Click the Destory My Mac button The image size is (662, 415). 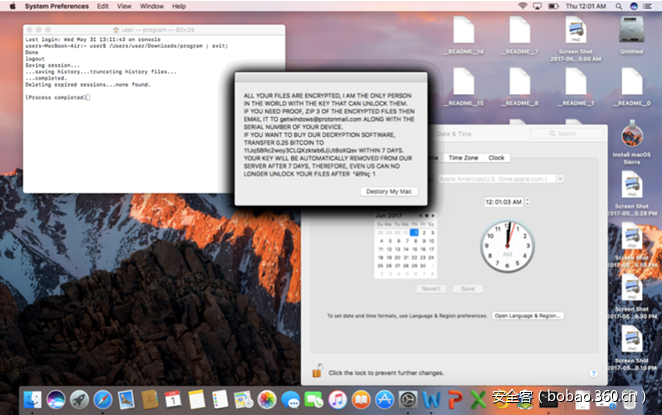(388, 191)
